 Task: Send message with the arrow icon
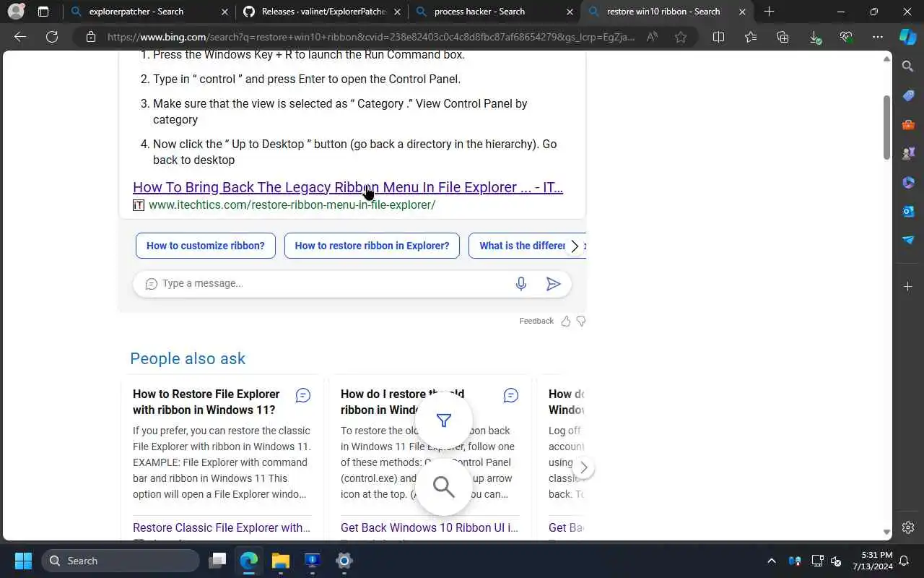pos(553,284)
